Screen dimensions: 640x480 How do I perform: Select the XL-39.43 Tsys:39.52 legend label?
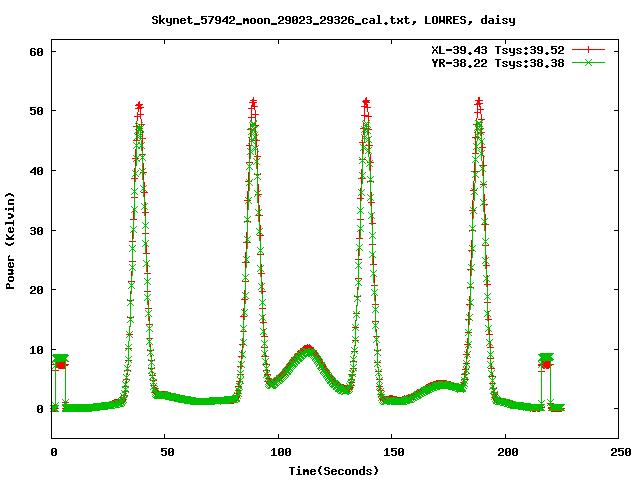498,50
